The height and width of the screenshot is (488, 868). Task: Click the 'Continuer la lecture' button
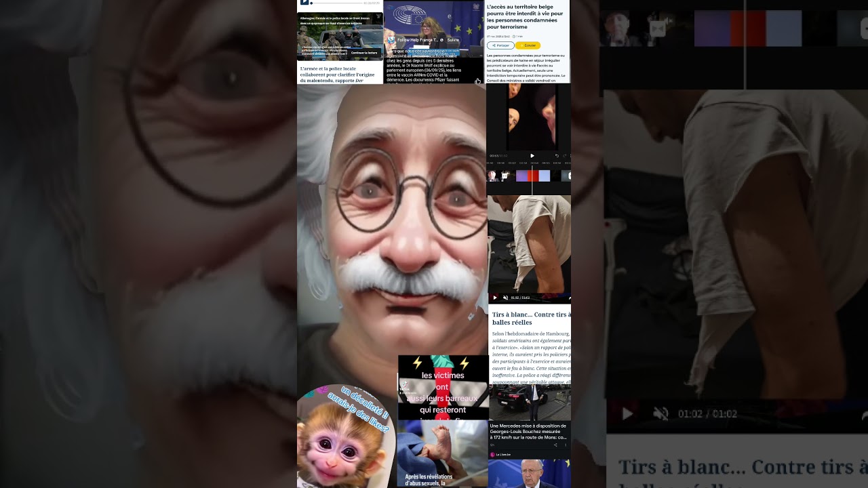364,53
